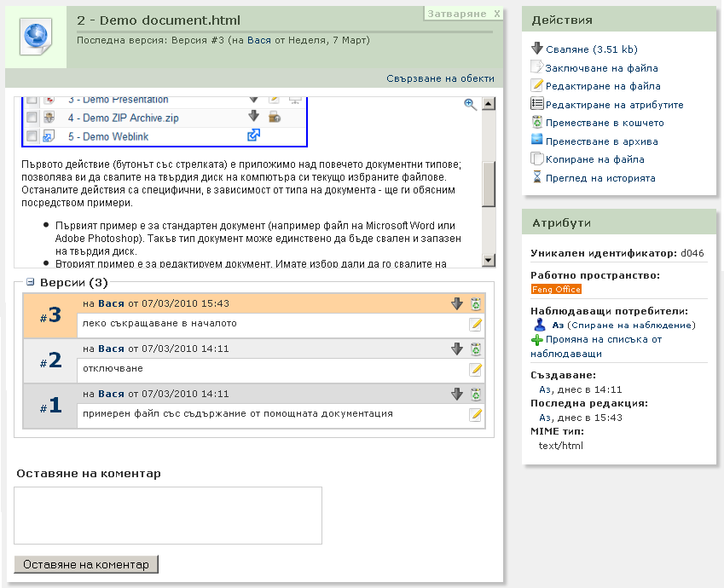
Task: Tick the checkbox beside 3 - Demo Presentation
Action: click(x=32, y=100)
